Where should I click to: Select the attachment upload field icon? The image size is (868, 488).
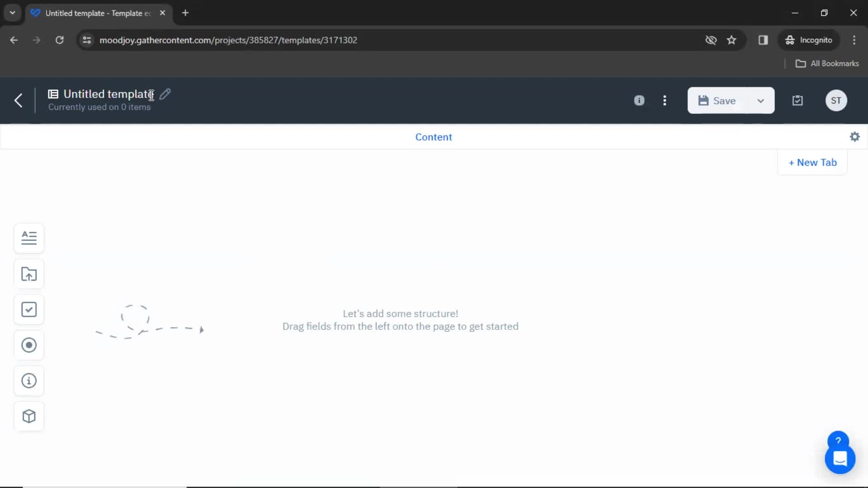pos(29,274)
